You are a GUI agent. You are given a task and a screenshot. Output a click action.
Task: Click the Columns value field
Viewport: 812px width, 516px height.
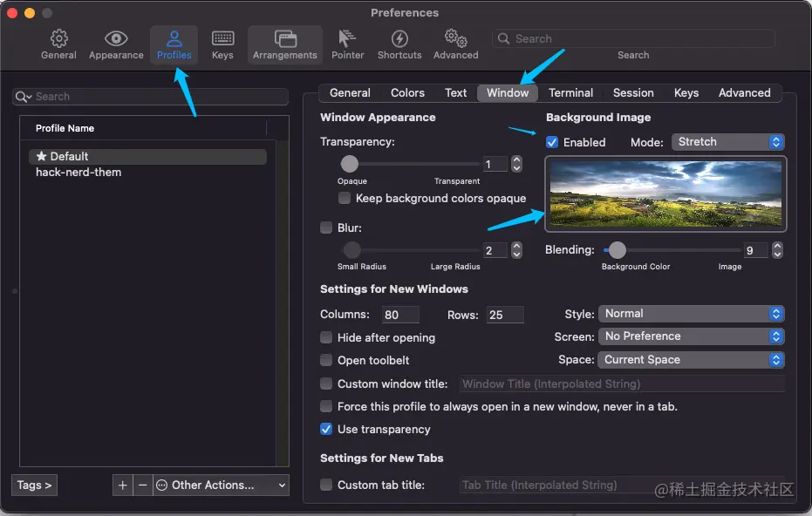coord(400,315)
